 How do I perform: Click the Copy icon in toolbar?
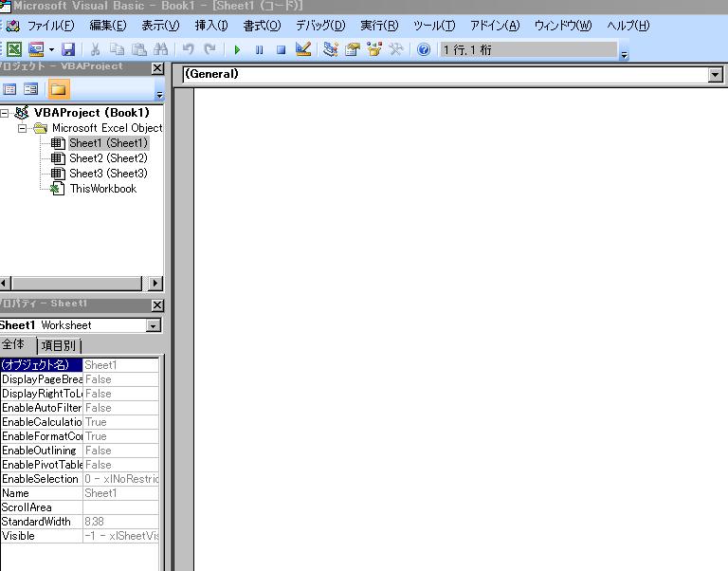tap(117, 49)
